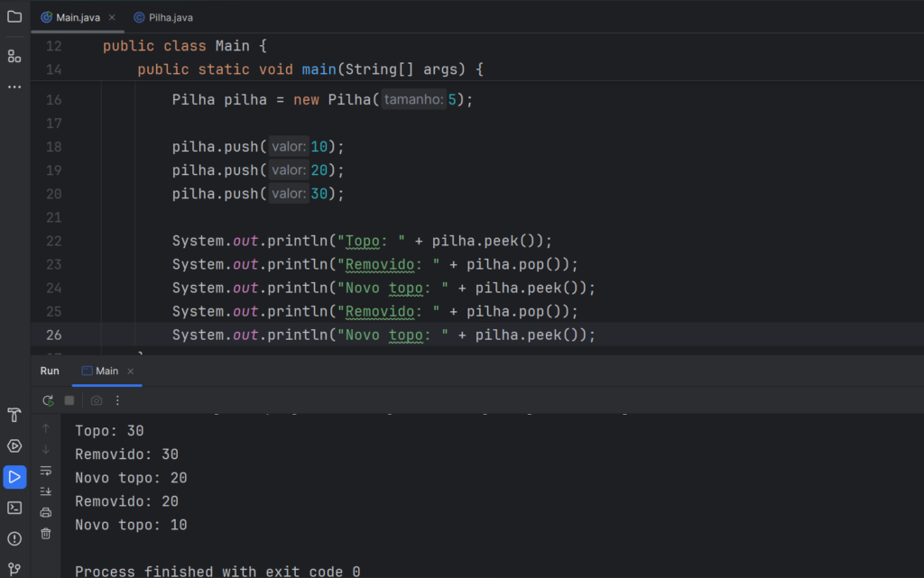Toggle scroll-to-end in console output
The width and height of the screenshot is (924, 578).
[46, 491]
